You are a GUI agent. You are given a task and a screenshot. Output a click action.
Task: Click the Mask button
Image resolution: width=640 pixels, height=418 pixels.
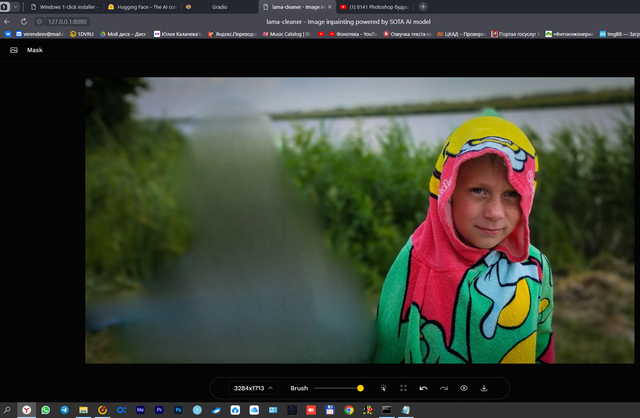click(35, 50)
